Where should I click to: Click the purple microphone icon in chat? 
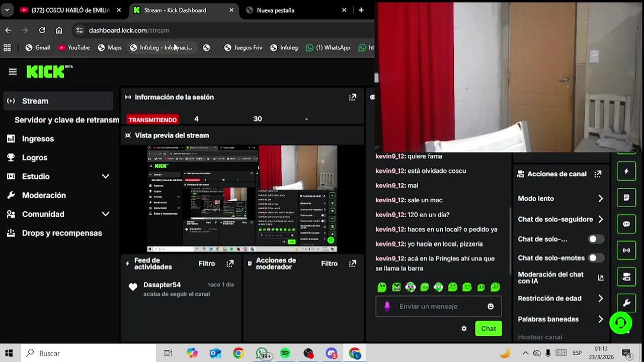[x=387, y=306]
